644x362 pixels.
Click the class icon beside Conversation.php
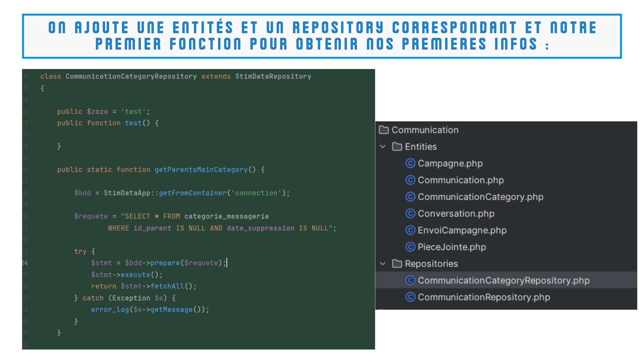point(410,214)
